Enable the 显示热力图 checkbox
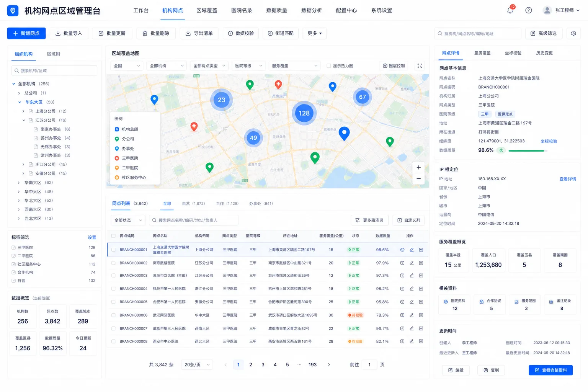The width and height of the screenshot is (588, 392). pyautogui.click(x=328, y=66)
